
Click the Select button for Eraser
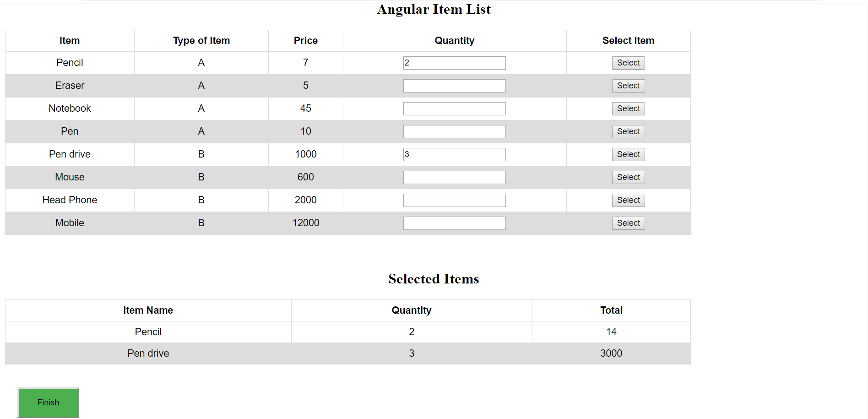pyautogui.click(x=628, y=86)
